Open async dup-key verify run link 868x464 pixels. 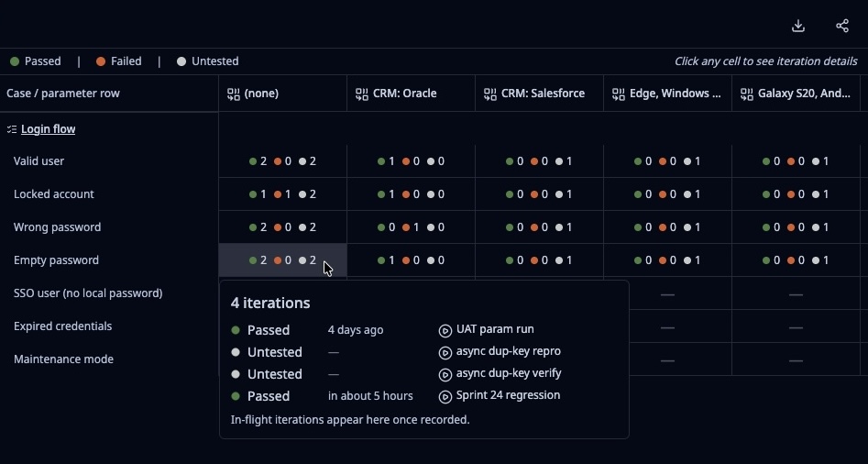tap(509, 373)
